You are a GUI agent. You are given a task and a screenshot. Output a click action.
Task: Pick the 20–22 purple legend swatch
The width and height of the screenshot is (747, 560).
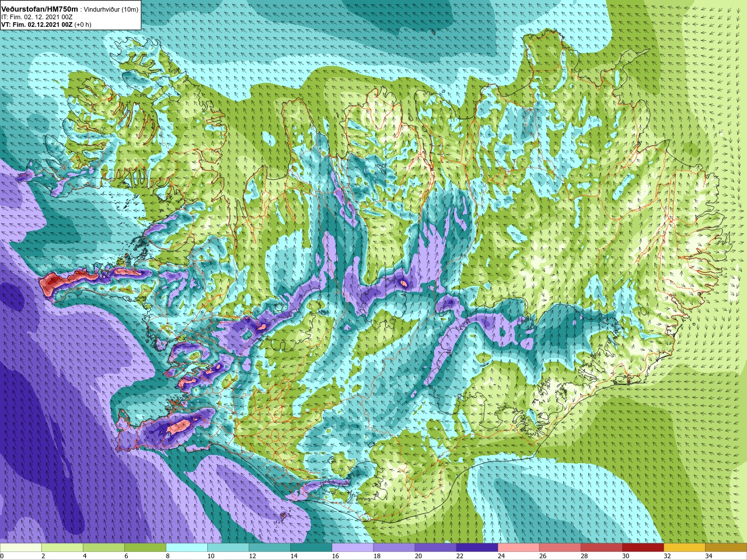(435, 548)
